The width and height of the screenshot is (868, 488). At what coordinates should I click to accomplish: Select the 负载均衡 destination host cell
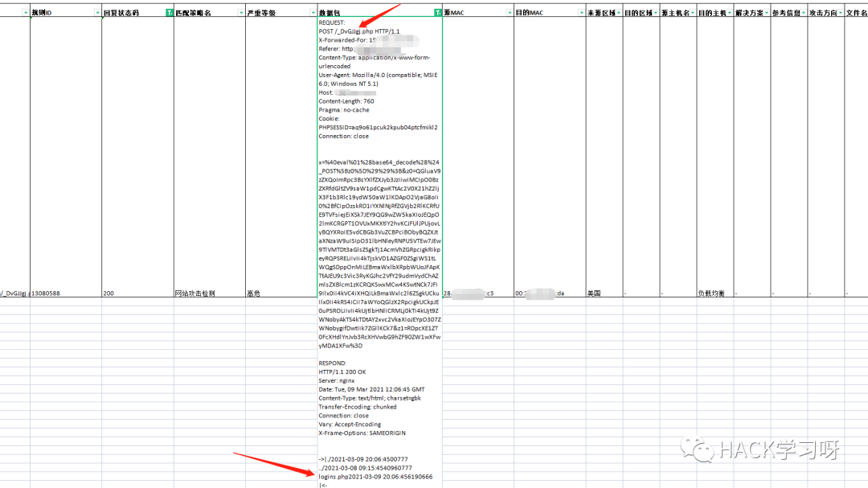[715, 157]
